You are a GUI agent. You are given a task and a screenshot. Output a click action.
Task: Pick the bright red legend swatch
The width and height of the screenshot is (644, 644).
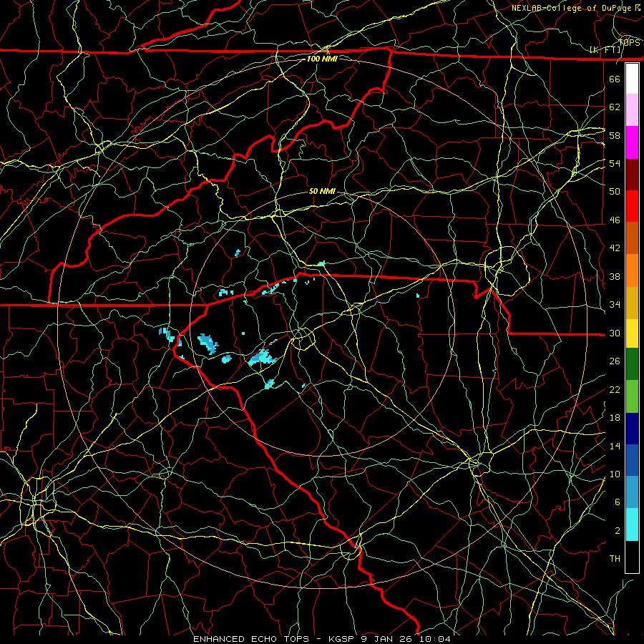coord(632,206)
